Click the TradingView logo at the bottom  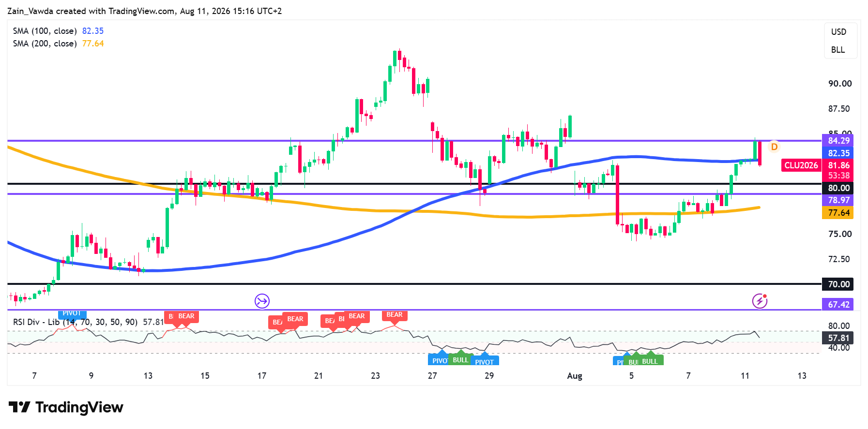(x=66, y=407)
